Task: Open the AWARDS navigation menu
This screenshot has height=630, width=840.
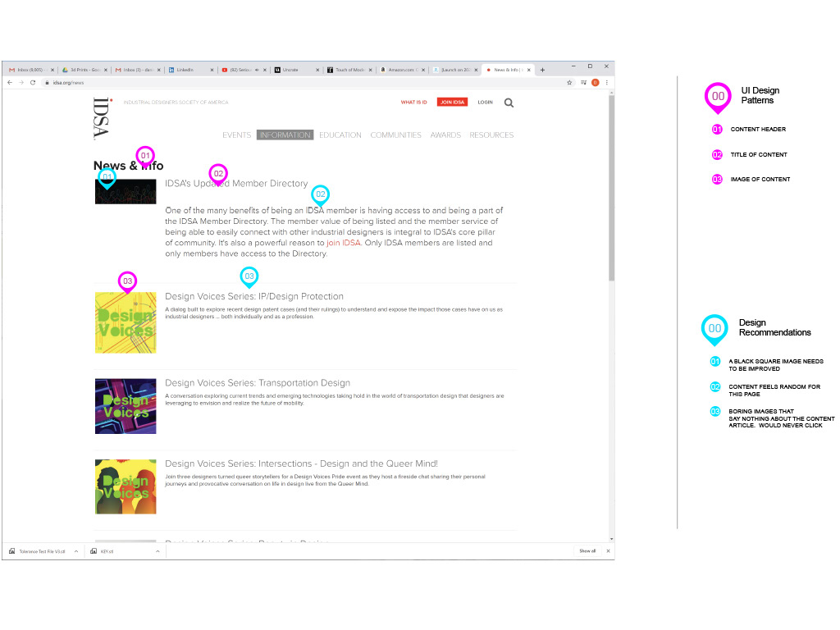Action: 445,135
